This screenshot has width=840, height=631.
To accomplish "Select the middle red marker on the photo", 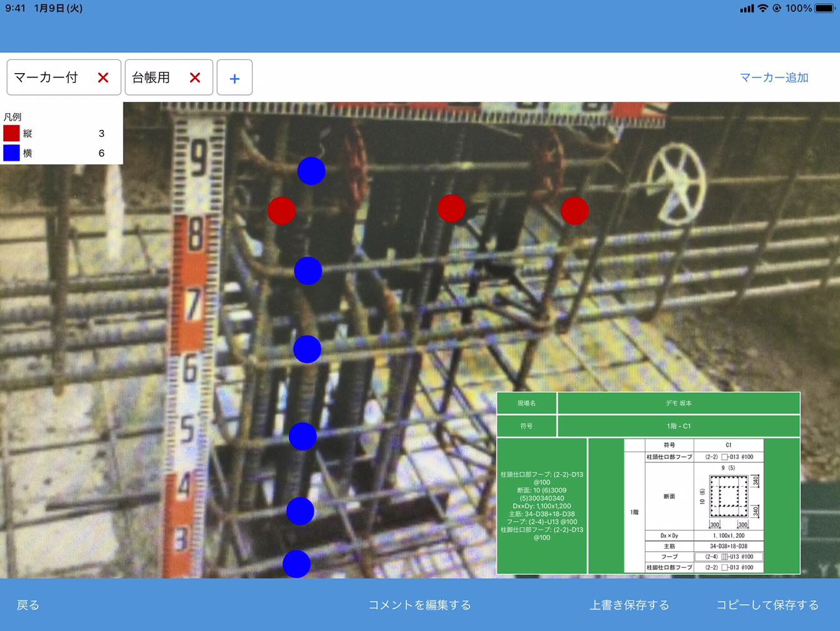I will (x=451, y=208).
